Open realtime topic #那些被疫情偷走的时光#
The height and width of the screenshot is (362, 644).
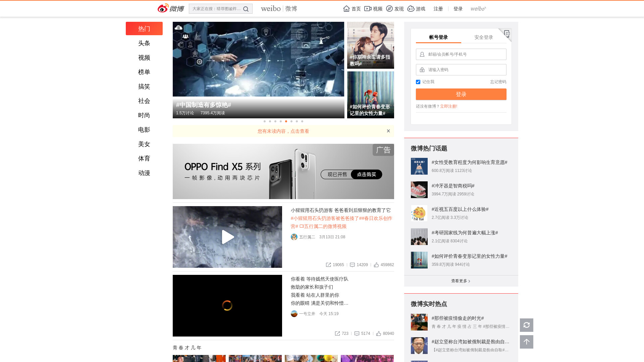point(458,318)
